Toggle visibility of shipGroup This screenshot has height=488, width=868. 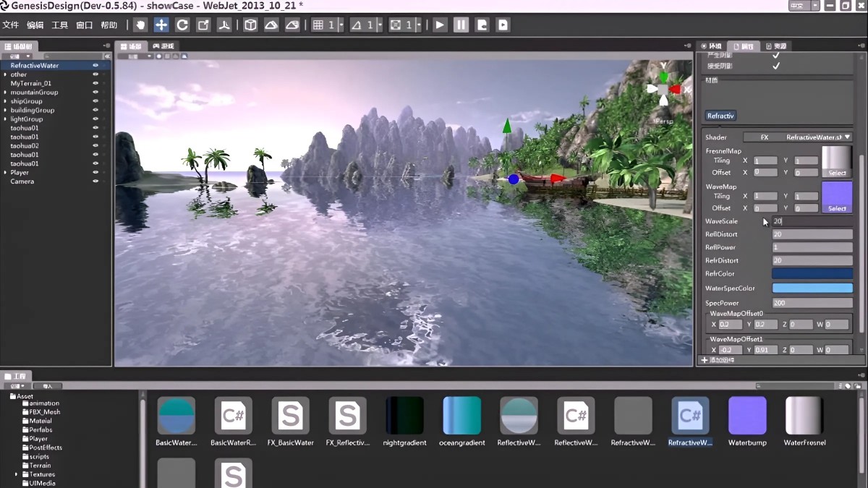point(95,101)
